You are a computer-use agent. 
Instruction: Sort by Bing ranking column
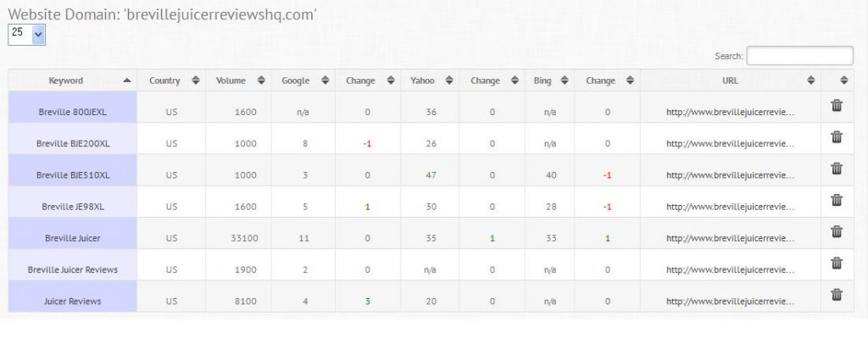coord(549,80)
